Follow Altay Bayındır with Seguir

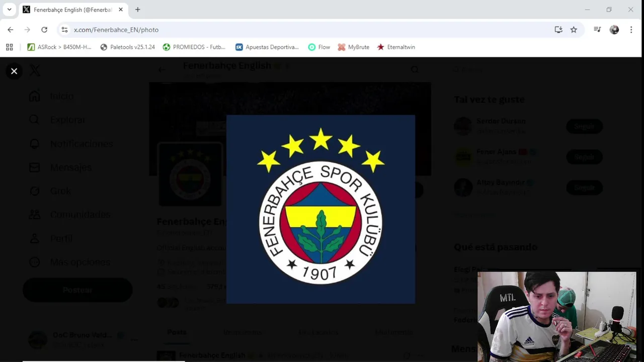tap(584, 188)
